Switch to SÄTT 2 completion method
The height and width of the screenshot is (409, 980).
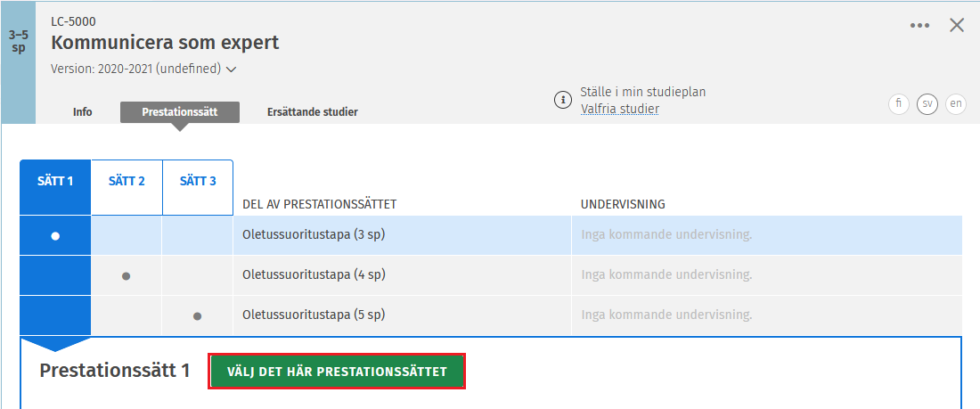pos(127,182)
